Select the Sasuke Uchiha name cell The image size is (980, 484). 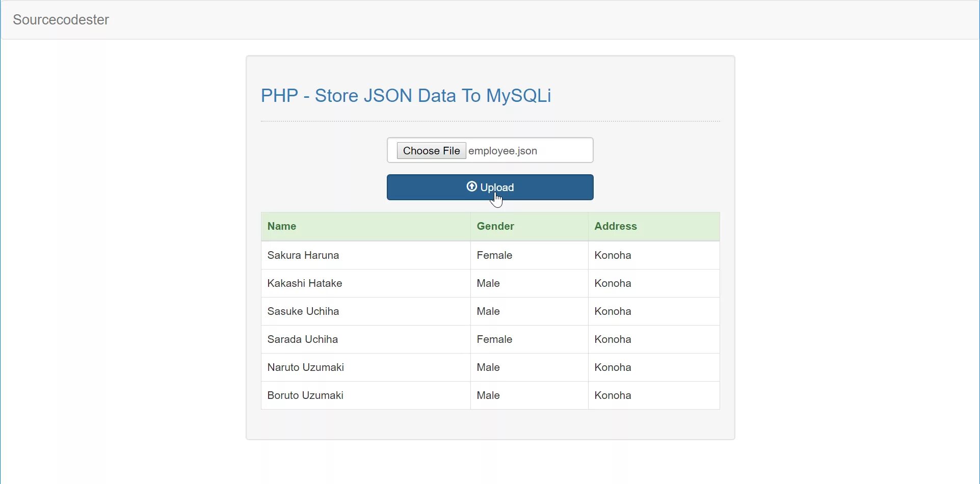point(303,311)
